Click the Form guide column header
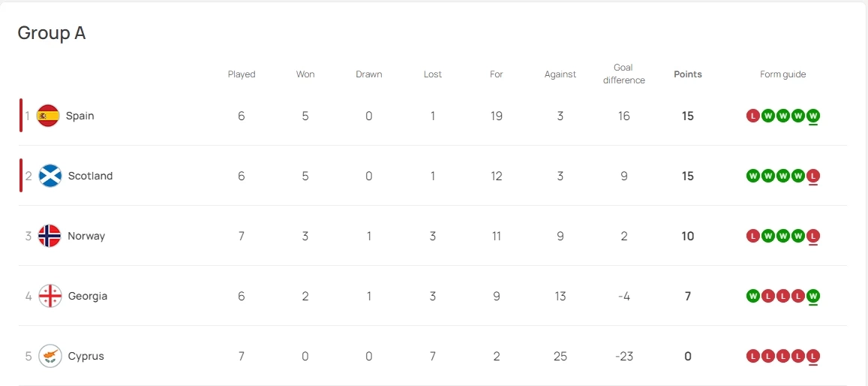The image size is (868, 386). [x=782, y=74]
